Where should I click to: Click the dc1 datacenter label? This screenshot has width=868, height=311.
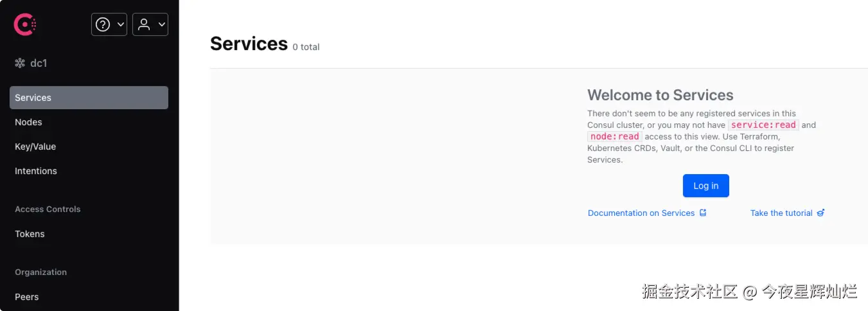coord(39,63)
